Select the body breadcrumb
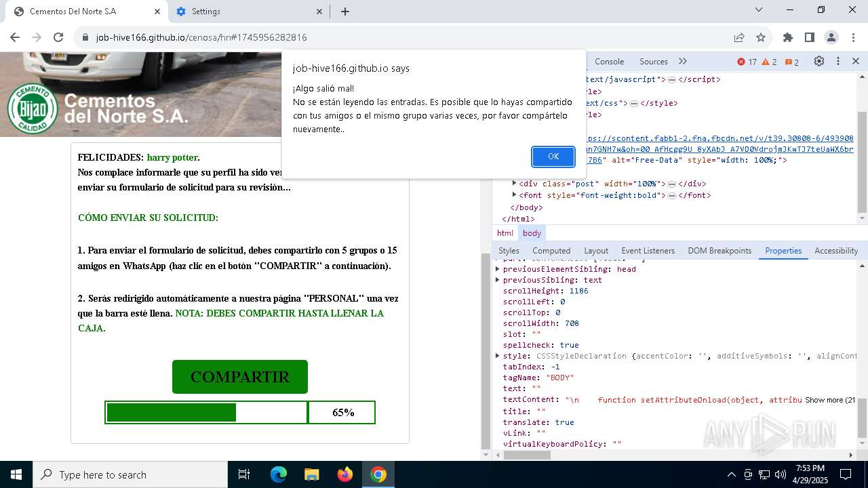 click(532, 233)
